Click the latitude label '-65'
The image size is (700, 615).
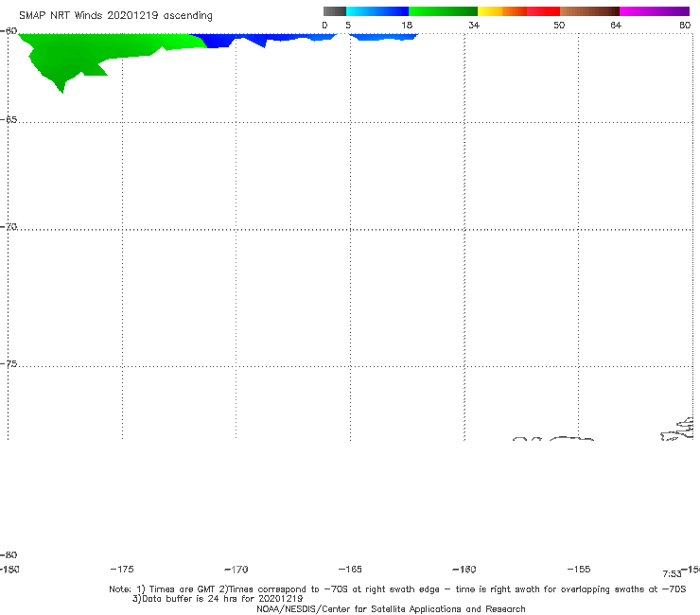tap(9, 120)
